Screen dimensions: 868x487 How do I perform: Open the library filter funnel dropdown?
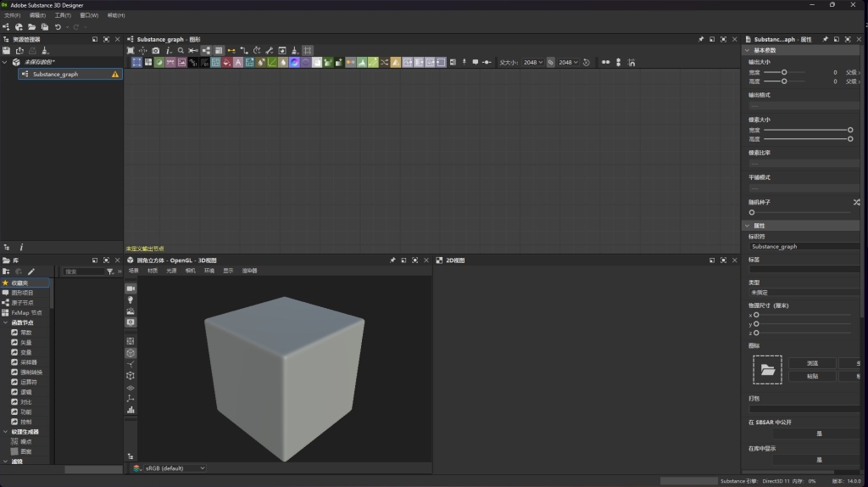[x=110, y=271]
